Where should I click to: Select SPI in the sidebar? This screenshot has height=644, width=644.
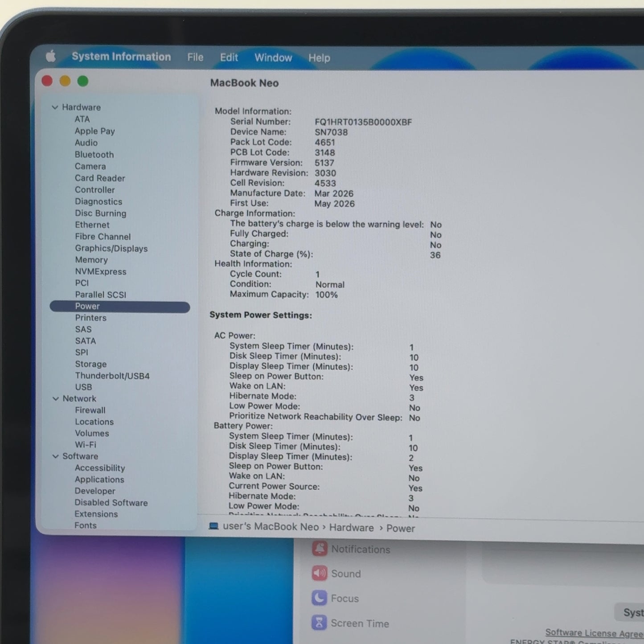tap(82, 352)
